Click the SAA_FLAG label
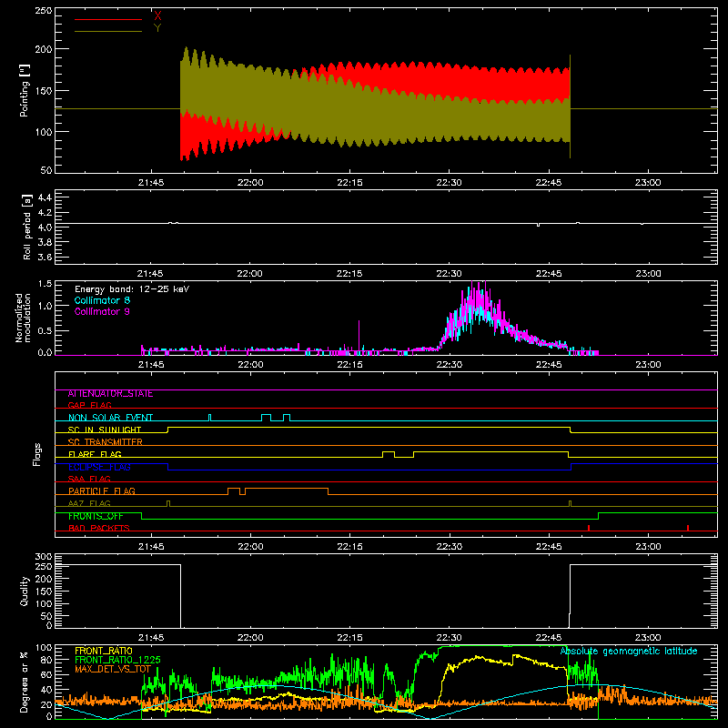Screen dimensions: 728x728 [89, 479]
